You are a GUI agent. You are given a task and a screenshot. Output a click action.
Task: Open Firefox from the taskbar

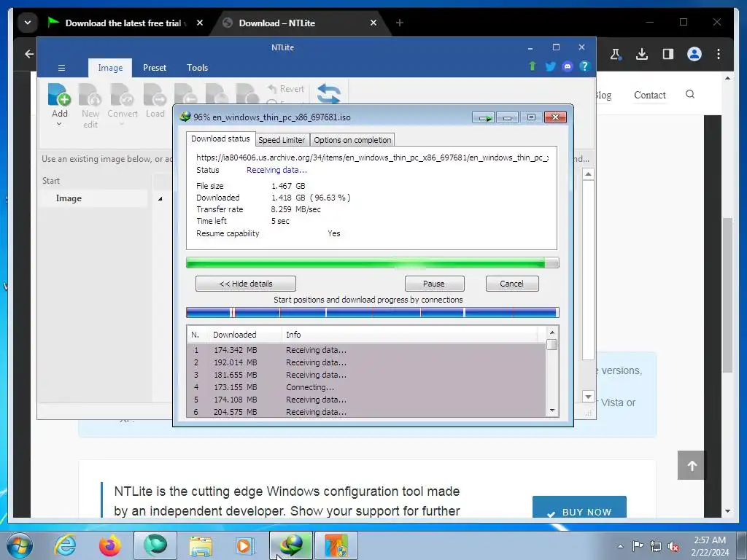coord(110,545)
